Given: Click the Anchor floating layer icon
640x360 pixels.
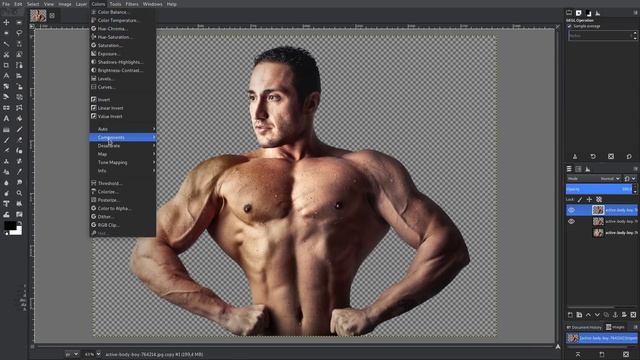Looking at the screenshot, I should [615, 315].
